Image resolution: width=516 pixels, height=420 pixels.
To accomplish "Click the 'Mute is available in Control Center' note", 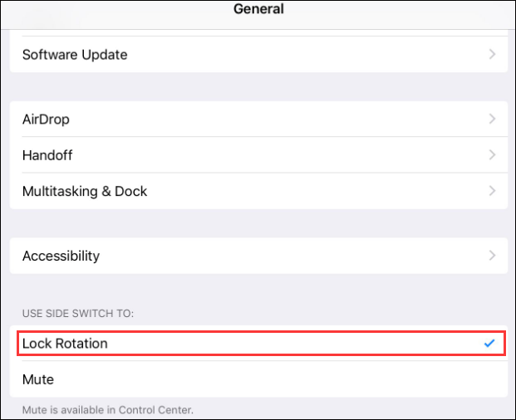I will point(108,410).
